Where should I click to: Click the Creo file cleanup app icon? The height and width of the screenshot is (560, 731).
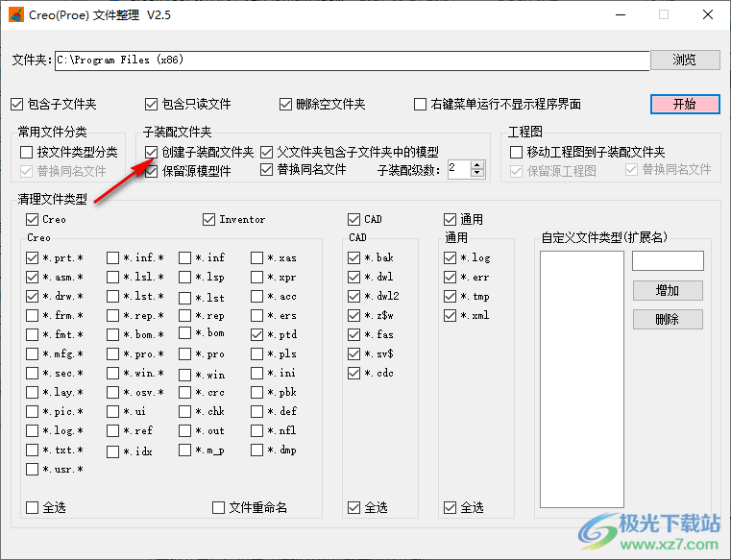pyautogui.click(x=16, y=15)
